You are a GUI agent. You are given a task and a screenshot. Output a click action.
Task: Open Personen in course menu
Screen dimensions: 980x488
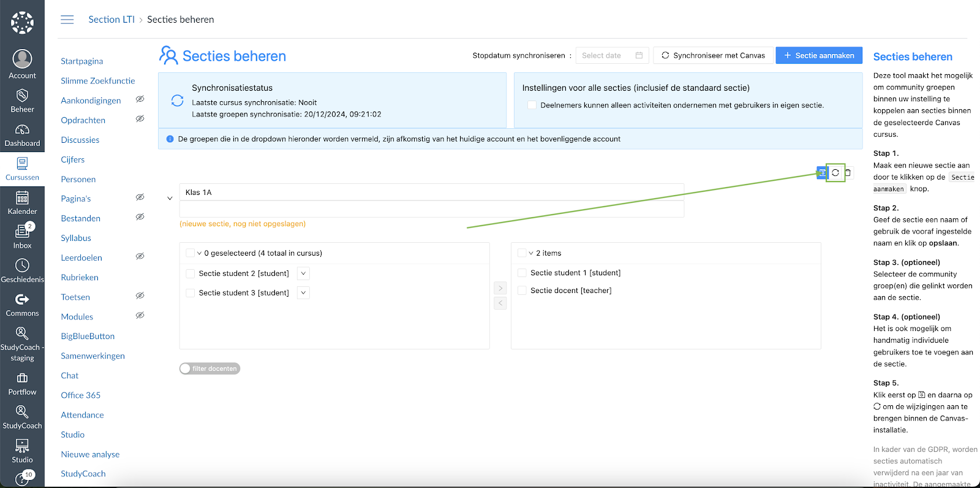pyautogui.click(x=78, y=179)
